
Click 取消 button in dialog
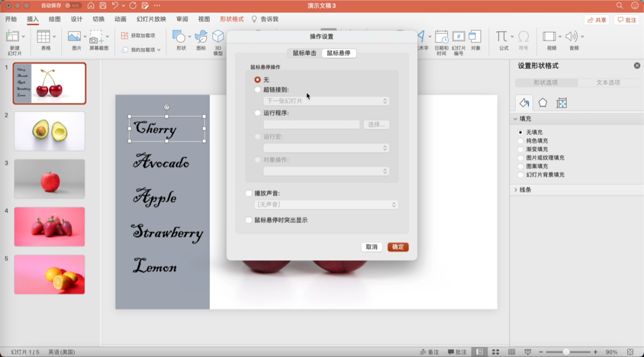[x=371, y=247]
